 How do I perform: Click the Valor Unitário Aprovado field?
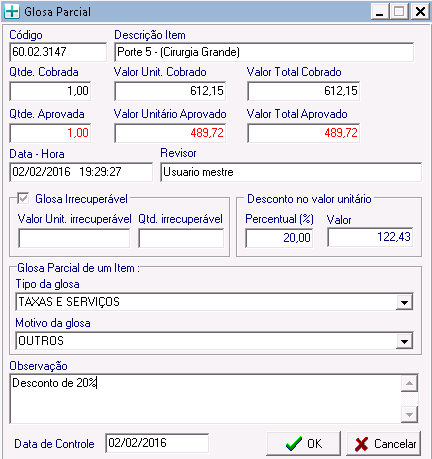pyautogui.click(x=170, y=133)
